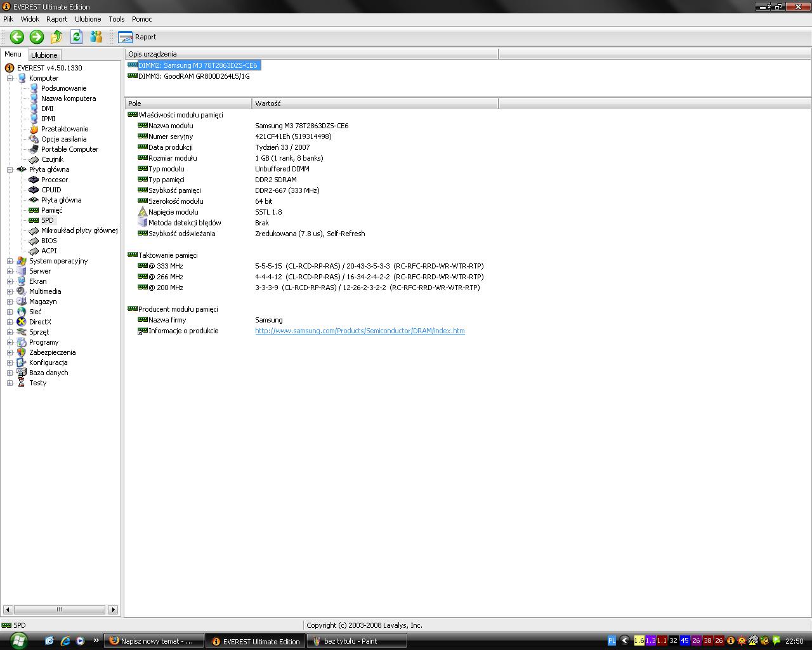
Task: Select Portable Computer item
Action: [70, 149]
